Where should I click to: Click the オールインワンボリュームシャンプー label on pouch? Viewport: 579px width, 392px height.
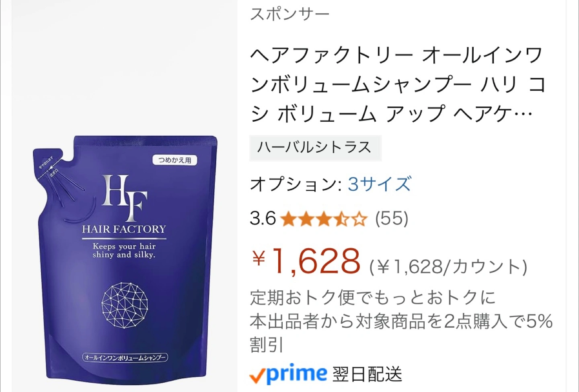click(125, 357)
